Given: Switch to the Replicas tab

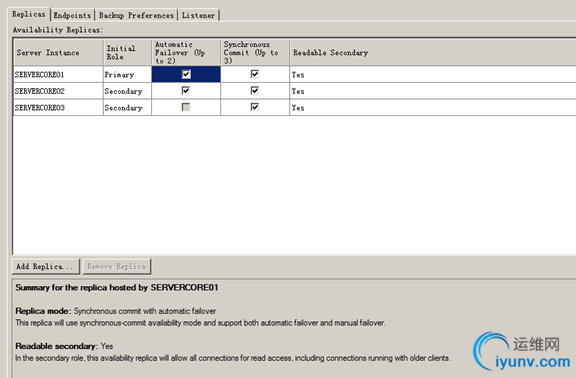Looking at the screenshot, I should pyautogui.click(x=29, y=14).
